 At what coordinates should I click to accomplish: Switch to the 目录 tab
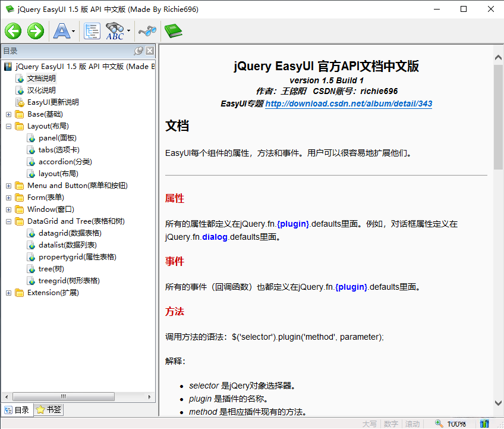pos(17,410)
